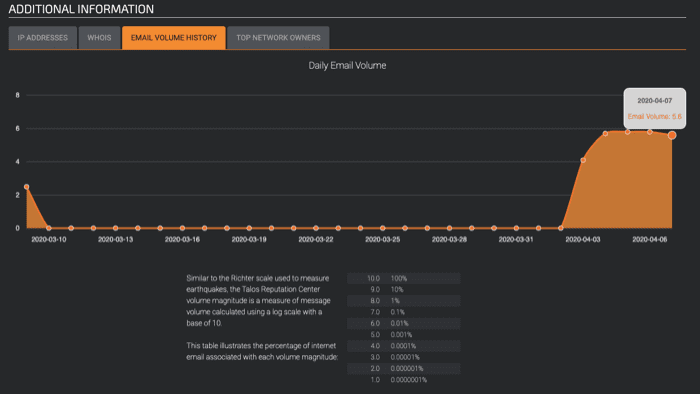The height and width of the screenshot is (394, 700).
Task: Click the 2020-03-28 axis label
Action: (449, 240)
